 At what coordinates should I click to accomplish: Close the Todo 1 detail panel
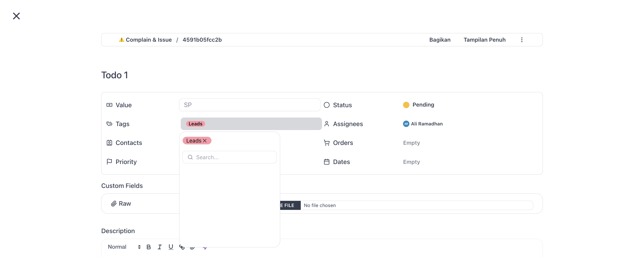tap(16, 16)
